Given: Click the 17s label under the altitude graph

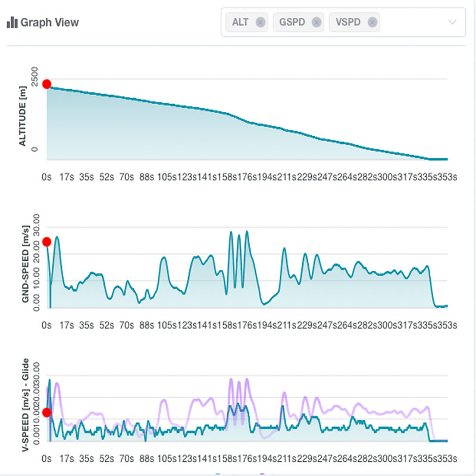Looking at the screenshot, I should (67, 177).
